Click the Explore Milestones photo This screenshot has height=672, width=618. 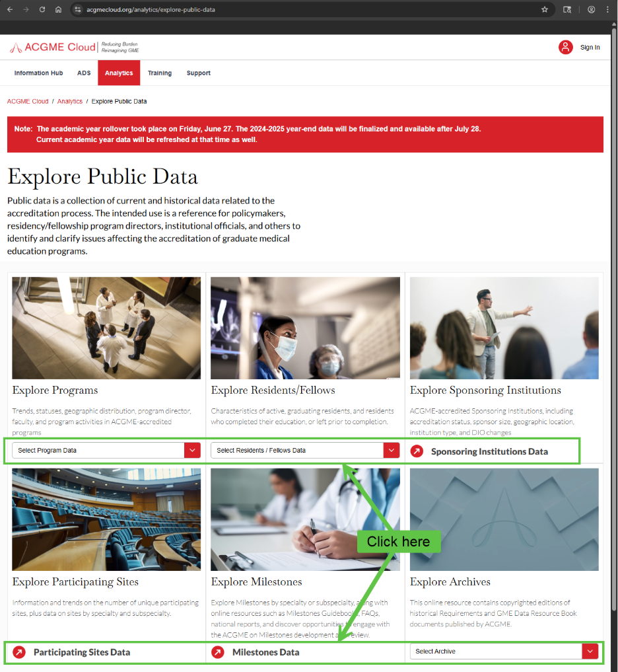tap(305, 519)
